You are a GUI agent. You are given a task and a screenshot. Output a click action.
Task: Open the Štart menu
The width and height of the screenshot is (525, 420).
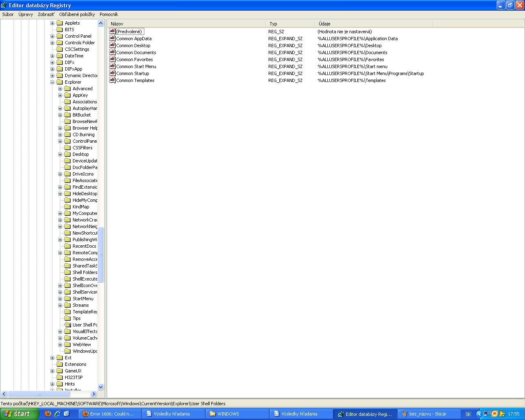[20, 414]
